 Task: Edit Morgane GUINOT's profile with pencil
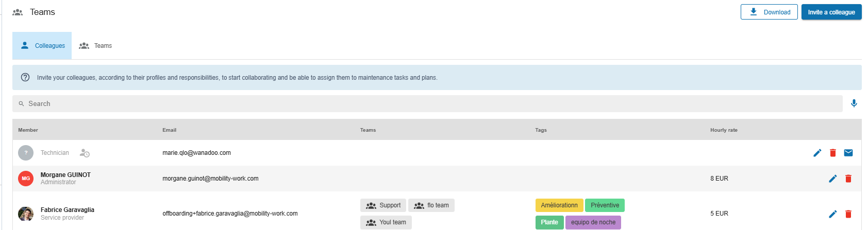click(x=832, y=179)
